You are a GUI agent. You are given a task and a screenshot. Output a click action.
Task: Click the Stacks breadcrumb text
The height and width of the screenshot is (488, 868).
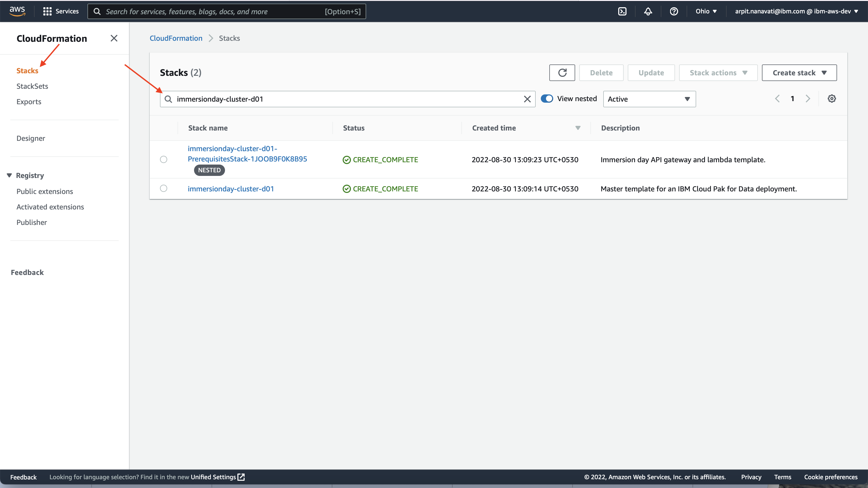pyautogui.click(x=229, y=38)
